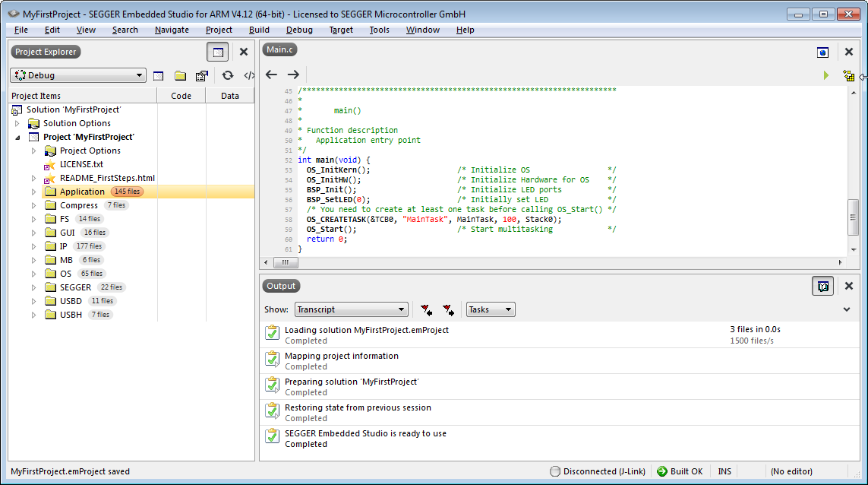
Task: Expand the USBD folder
Action: pyautogui.click(x=33, y=301)
